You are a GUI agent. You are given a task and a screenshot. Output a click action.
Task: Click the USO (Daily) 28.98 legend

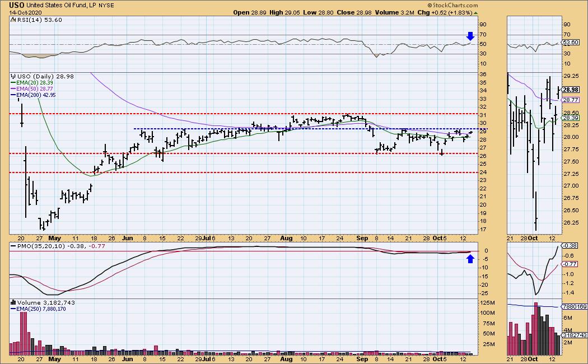(x=45, y=77)
